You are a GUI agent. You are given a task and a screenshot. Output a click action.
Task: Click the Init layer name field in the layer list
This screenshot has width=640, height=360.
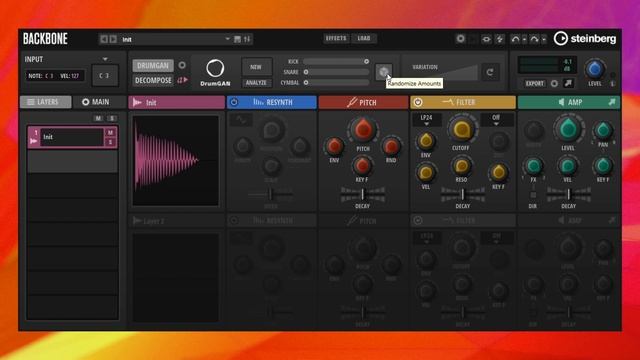click(71, 137)
